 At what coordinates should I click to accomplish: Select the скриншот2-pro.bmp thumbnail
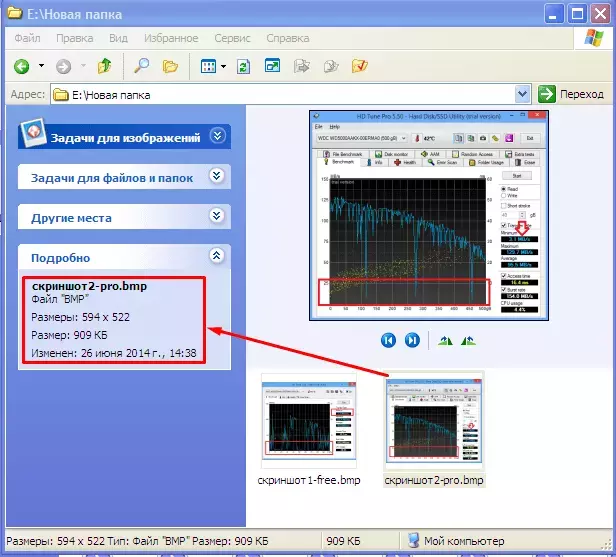(434, 420)
